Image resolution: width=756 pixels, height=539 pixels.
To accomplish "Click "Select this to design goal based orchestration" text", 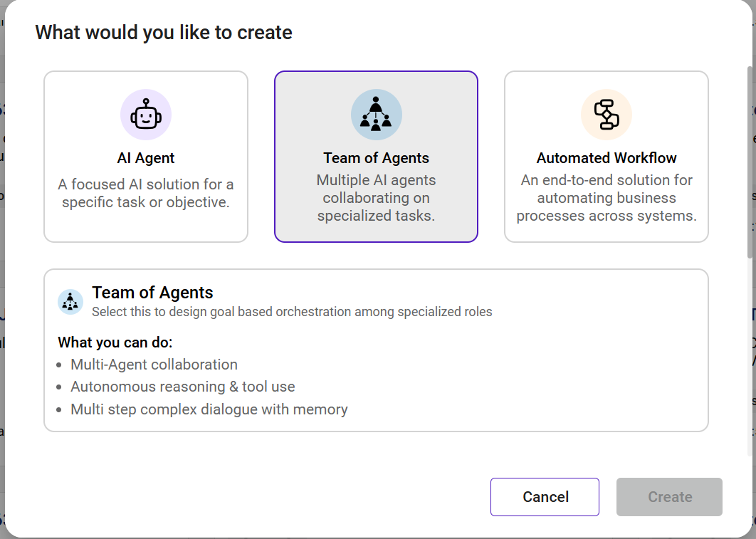I will 292,312.
